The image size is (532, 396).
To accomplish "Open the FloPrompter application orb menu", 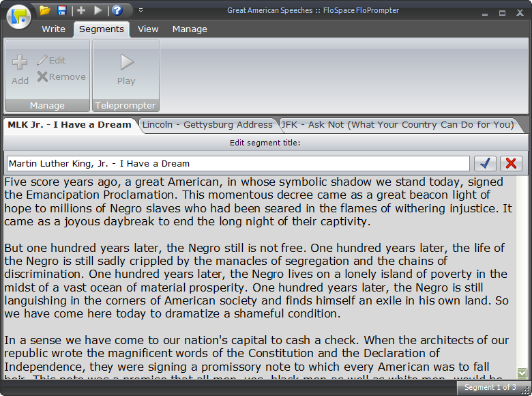I will (18, 16).
